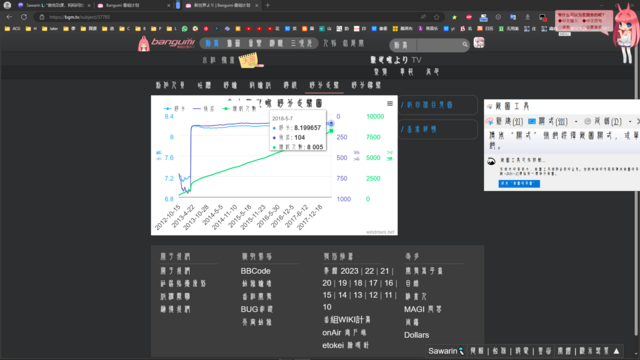Viewport: 640px width, 360px height.
Task: Click the extensions star icon in toolbar
Action: tap(454, 17)
